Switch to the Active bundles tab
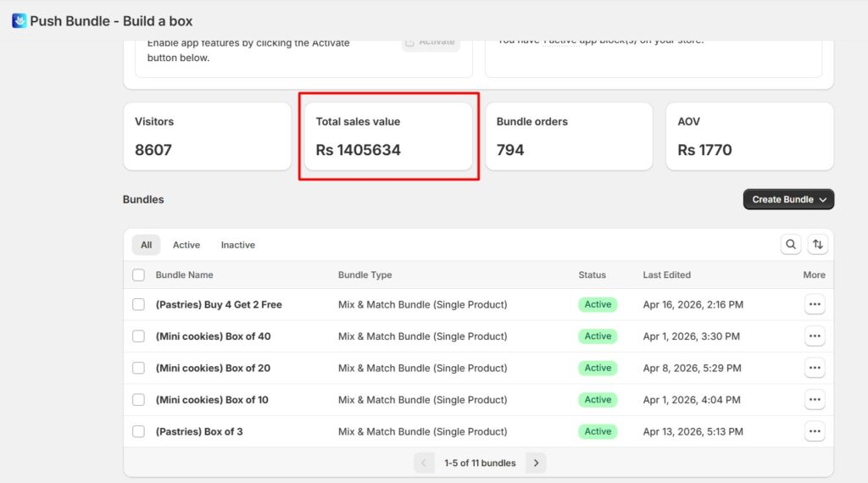The image size is (868, 483). (x=186, y=245)
